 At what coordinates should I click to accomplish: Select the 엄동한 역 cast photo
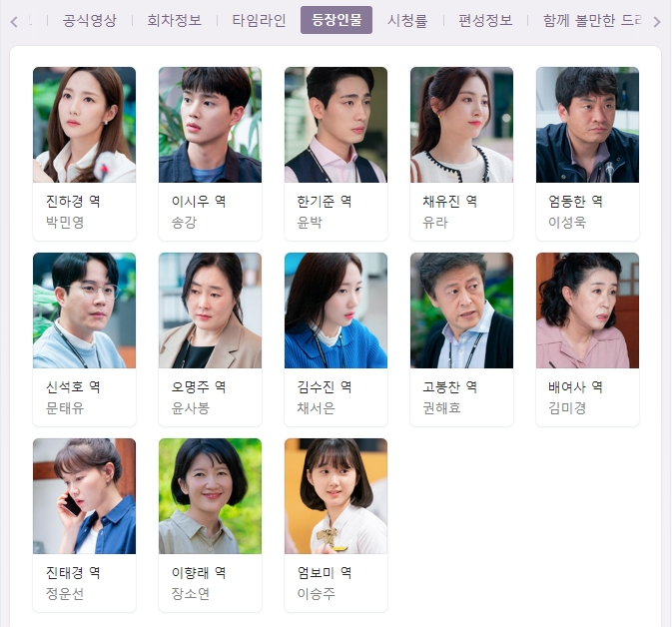click(x=587, y=125)
